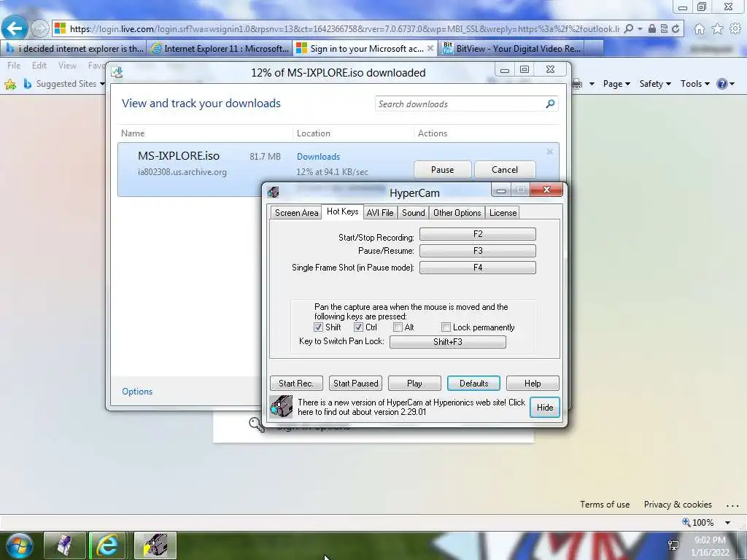Pause the MS-IXPLORE.iso download
Viewport: 747px width, 560px height.
point(443,169)
